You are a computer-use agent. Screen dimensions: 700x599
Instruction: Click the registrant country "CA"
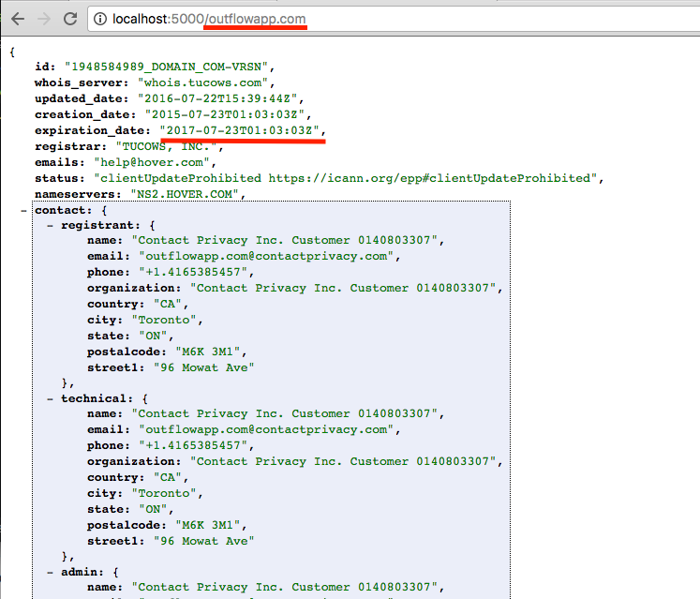(x=168, y=305)
